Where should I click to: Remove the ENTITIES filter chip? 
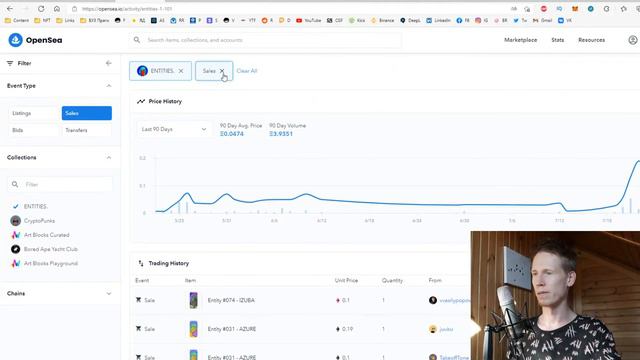click(x=181, y=71)
